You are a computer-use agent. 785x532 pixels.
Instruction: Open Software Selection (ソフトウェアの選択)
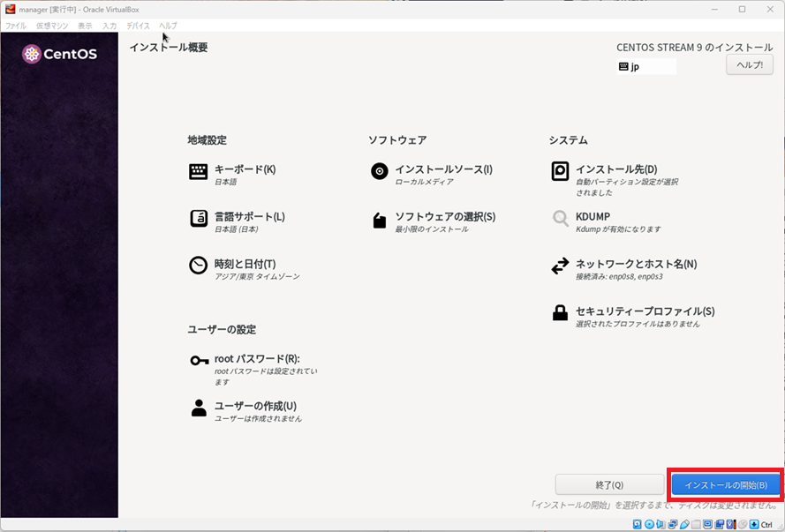pyautogui.click(x=433, y=222)
